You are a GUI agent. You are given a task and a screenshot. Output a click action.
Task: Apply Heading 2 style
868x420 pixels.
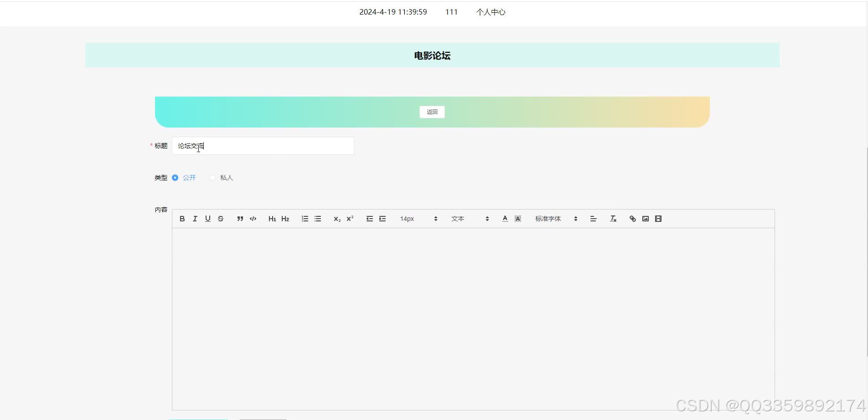tap(285, 219)
